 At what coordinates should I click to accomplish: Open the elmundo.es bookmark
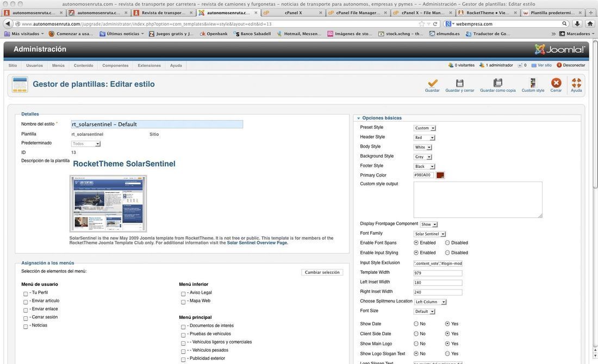[444, 34]
